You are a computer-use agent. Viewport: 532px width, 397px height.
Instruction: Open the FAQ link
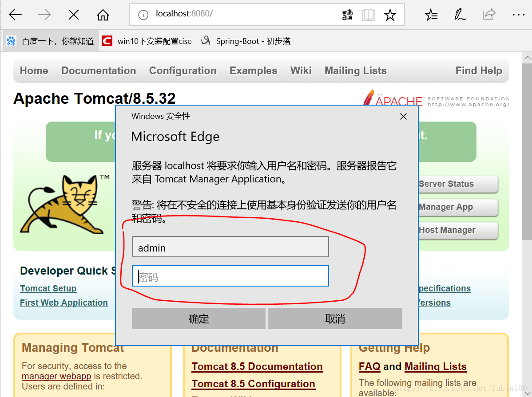[x=369, y=366]
